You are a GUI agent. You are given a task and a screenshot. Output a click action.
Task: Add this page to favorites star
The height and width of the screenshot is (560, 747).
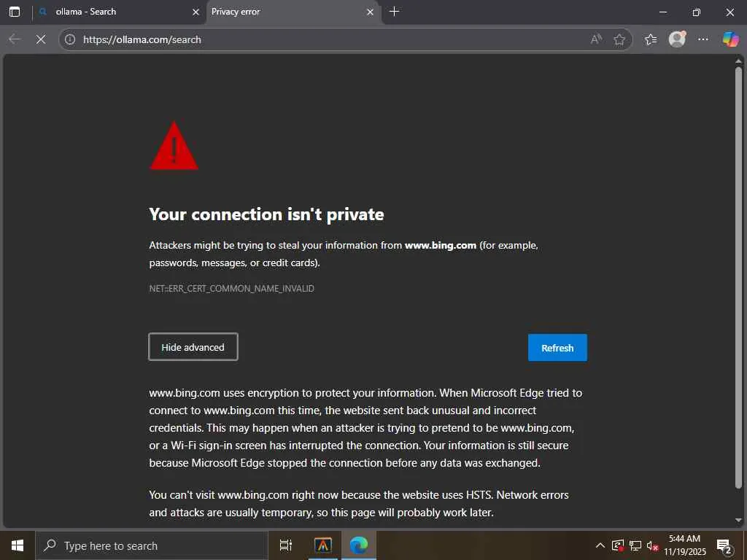pyautogui.click(x=619, y=39)
